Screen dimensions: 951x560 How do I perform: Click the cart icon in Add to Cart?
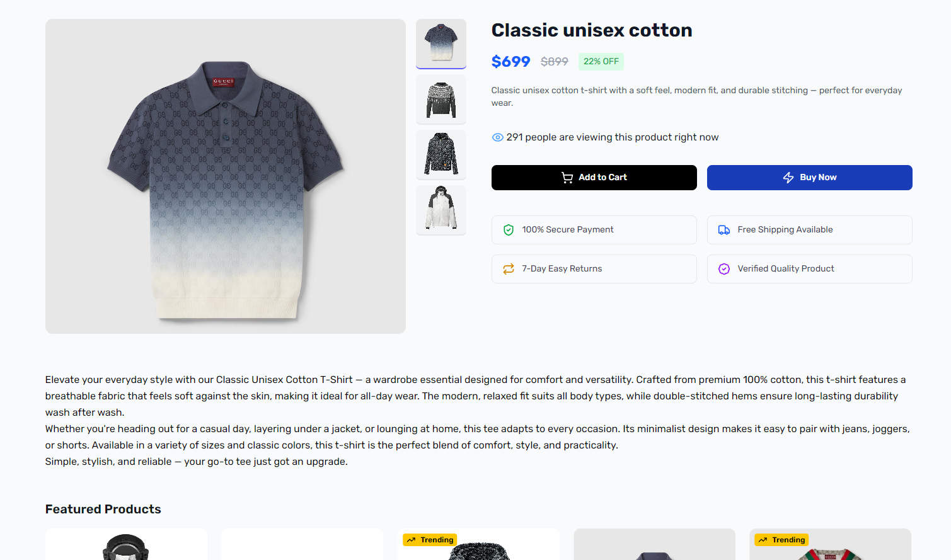click(x=567, y=178)
